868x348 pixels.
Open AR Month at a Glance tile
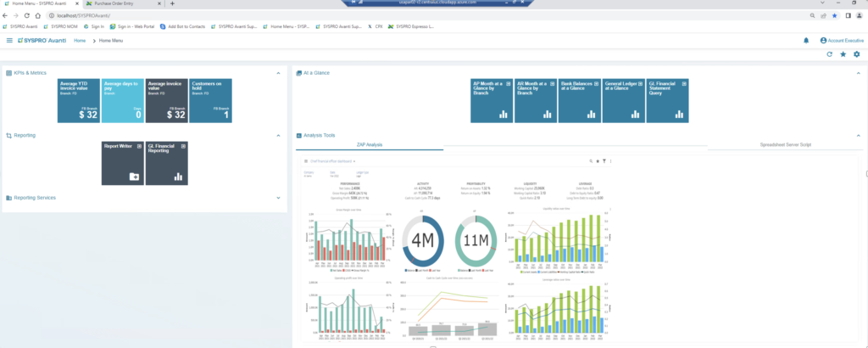[536, 100]
